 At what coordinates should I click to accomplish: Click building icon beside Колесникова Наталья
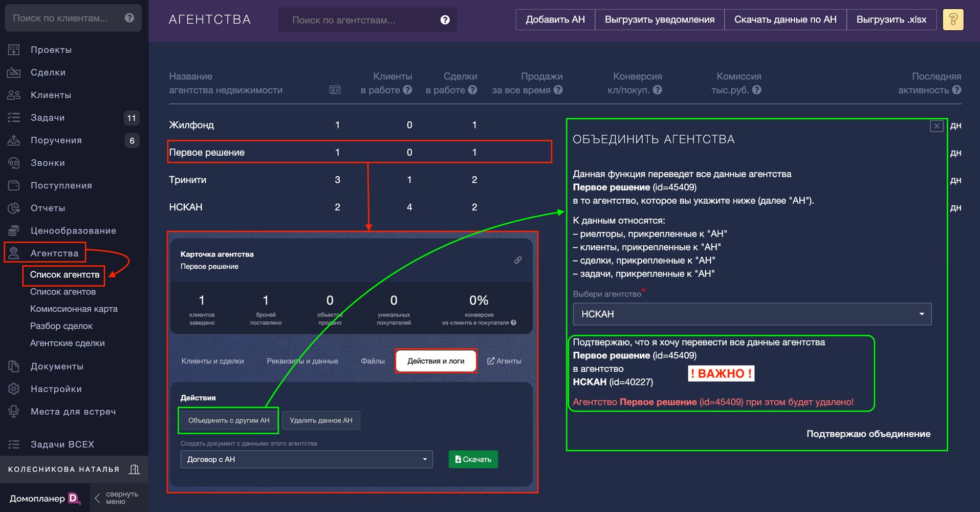pos(135,469)
